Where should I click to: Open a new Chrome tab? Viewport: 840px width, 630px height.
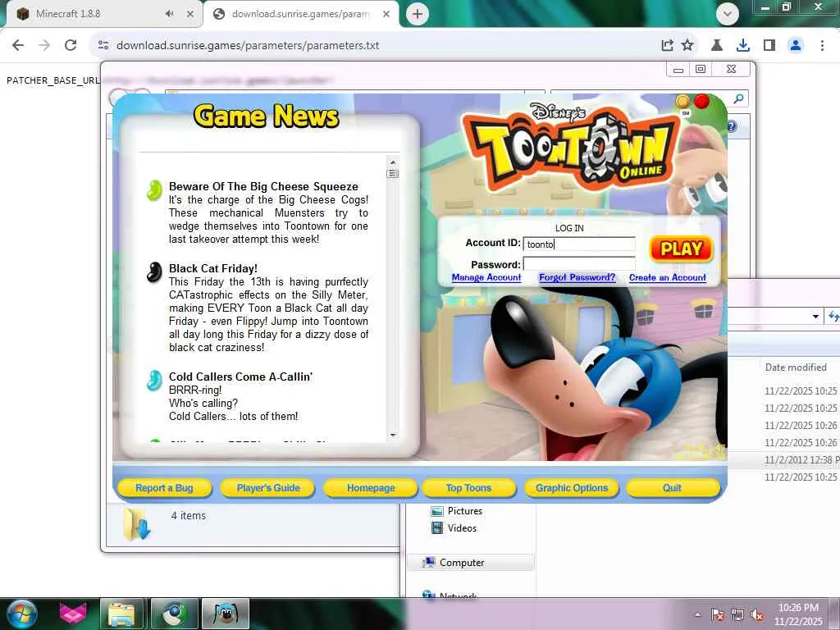tap(418, 14)
